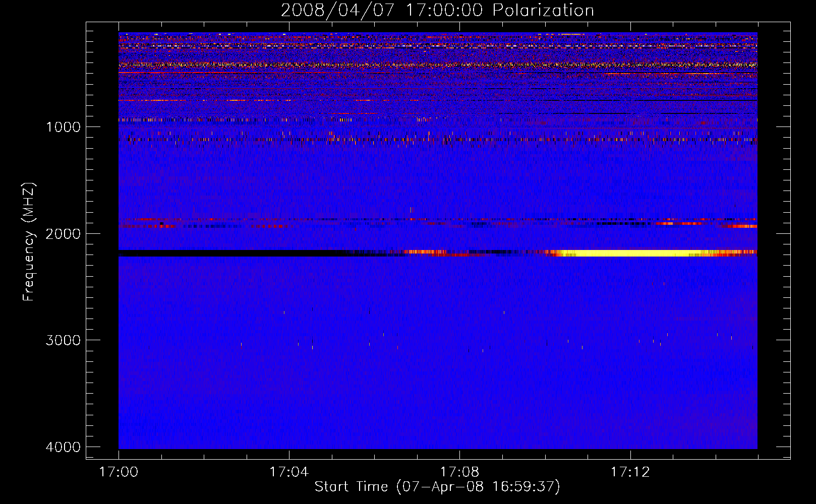The image size is (816, 504).
Task: Click the 3000 frequency tick label
Action: tap(63, 340)
